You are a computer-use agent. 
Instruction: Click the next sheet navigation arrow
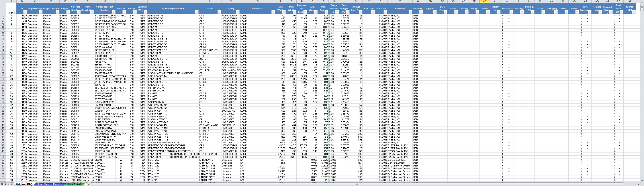point(8,184)
